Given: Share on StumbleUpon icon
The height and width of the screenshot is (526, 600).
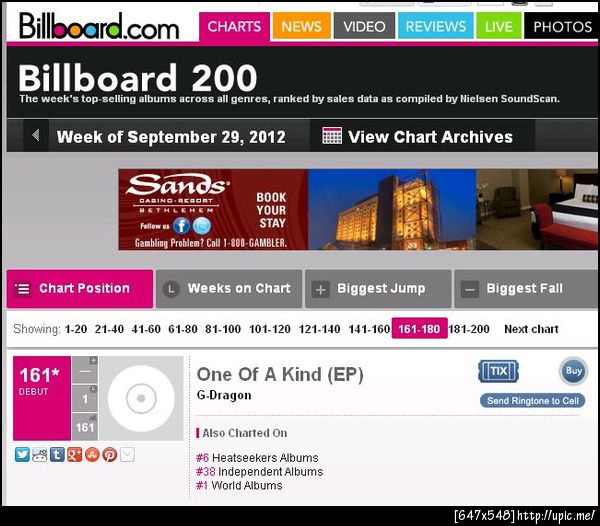Looking at the screenshot, I should (x=92, y=455).
